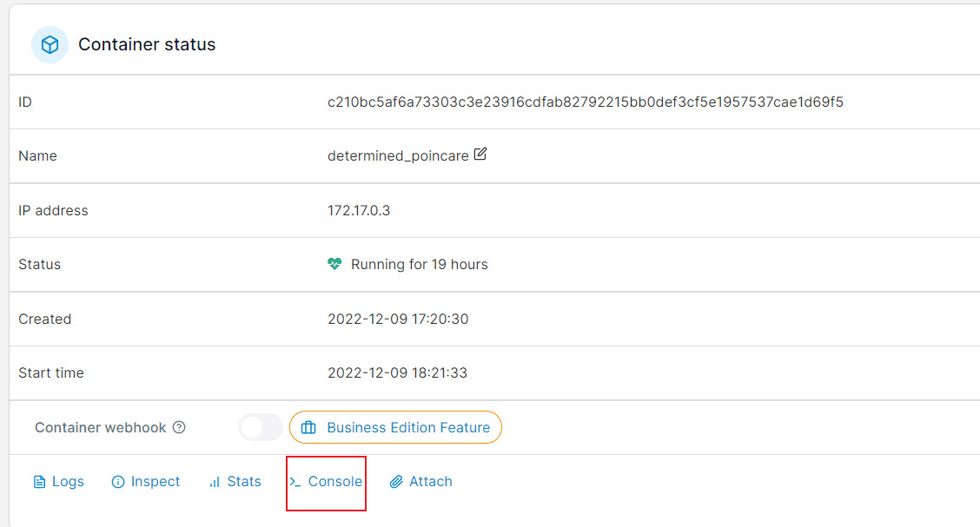Open the container Logs view

click(68, 481)
